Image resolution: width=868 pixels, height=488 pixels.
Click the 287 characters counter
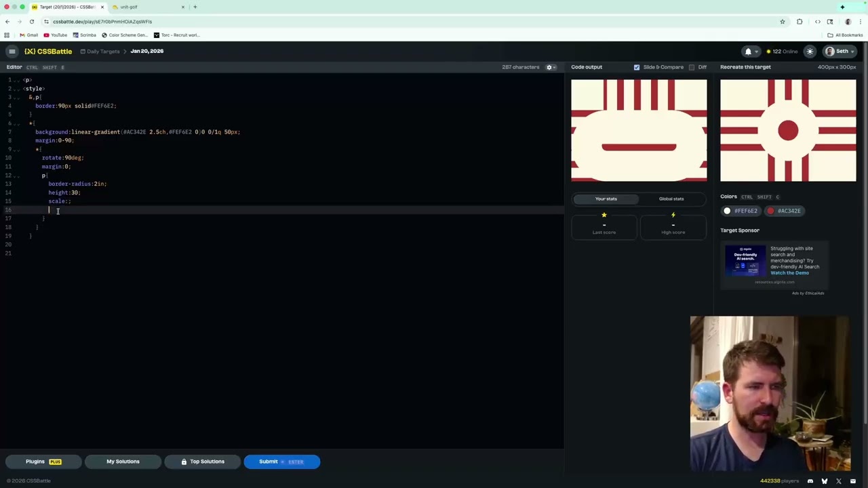521,67
